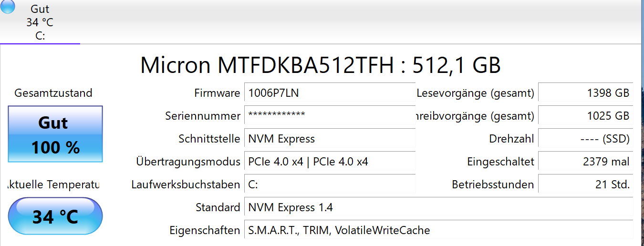This screenshot has width=644, height=246.
Task: Click the Schnittstelle NVM Express field
Action: pyautogui.click(x=329, y=139)
